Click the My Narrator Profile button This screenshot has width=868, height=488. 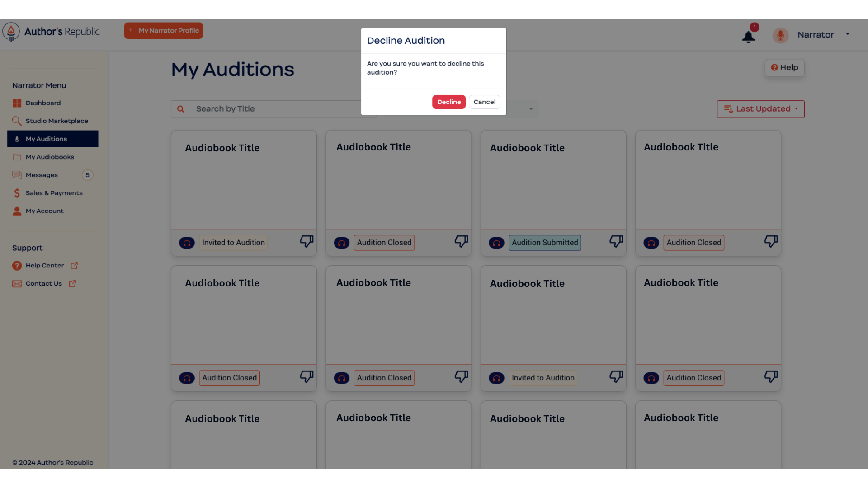point(164,31)
